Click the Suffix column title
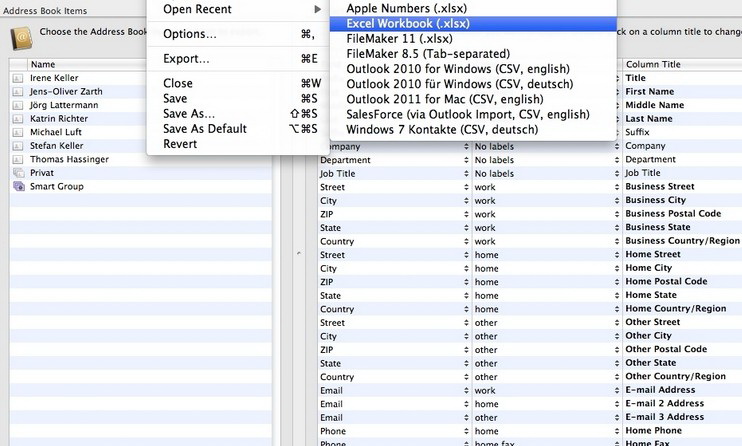The height and width of the screenshot is (446, 742). [637, 132]
